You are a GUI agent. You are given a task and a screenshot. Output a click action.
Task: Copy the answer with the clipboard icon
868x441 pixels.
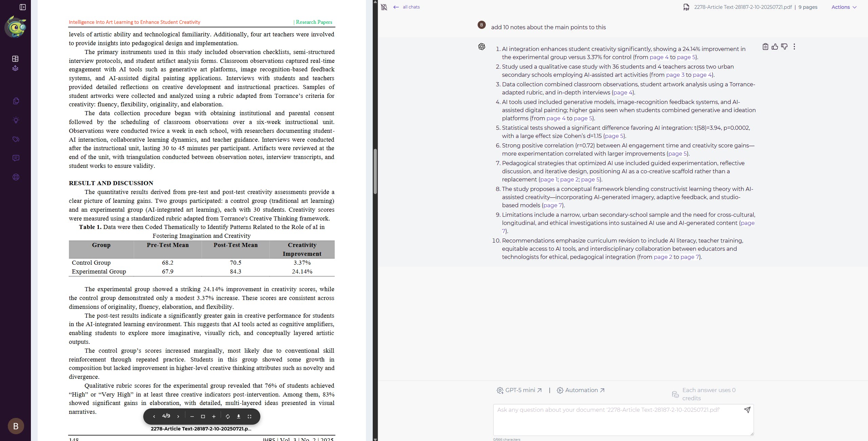point(765,47)
